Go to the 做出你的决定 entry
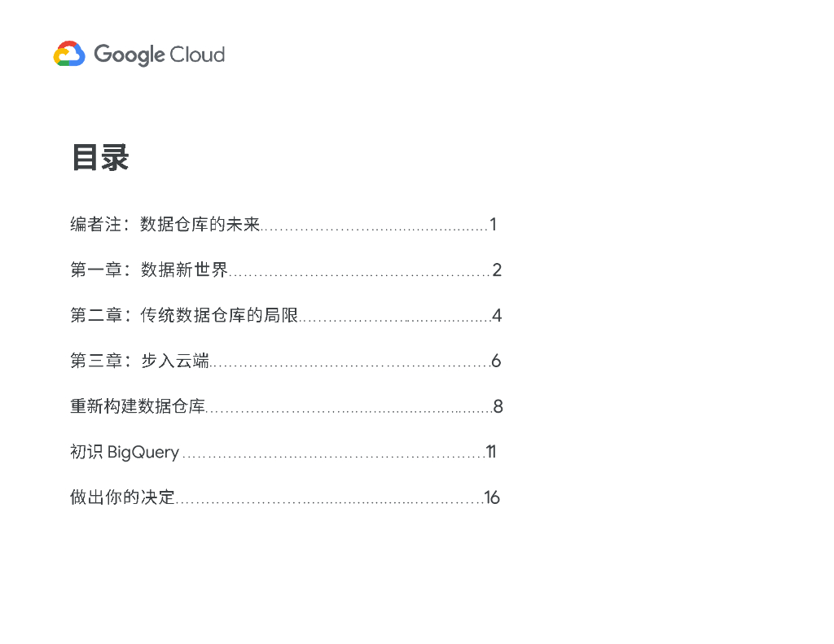834x644 pixels. point(123,497)
